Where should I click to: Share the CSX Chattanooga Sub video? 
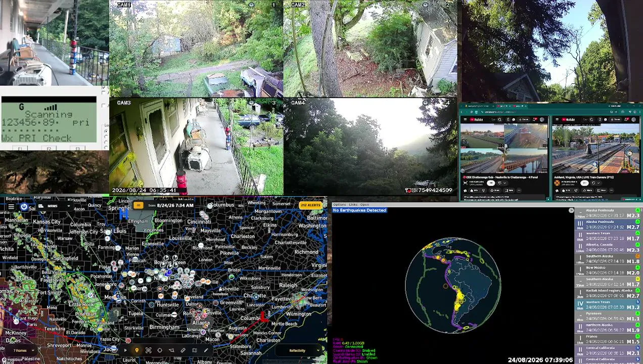point(495,191)
